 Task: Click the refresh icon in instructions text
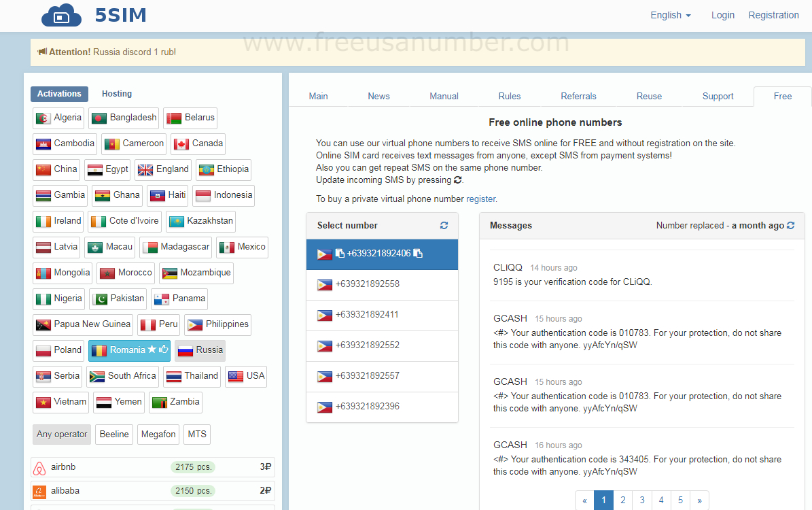pyautogui.click(x=457, y=180)
